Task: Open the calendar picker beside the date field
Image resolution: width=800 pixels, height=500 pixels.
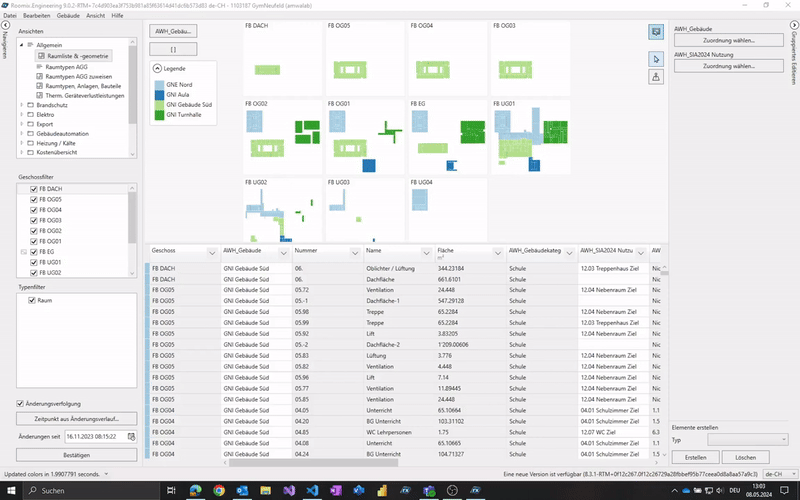Action: tap(131, 437)
